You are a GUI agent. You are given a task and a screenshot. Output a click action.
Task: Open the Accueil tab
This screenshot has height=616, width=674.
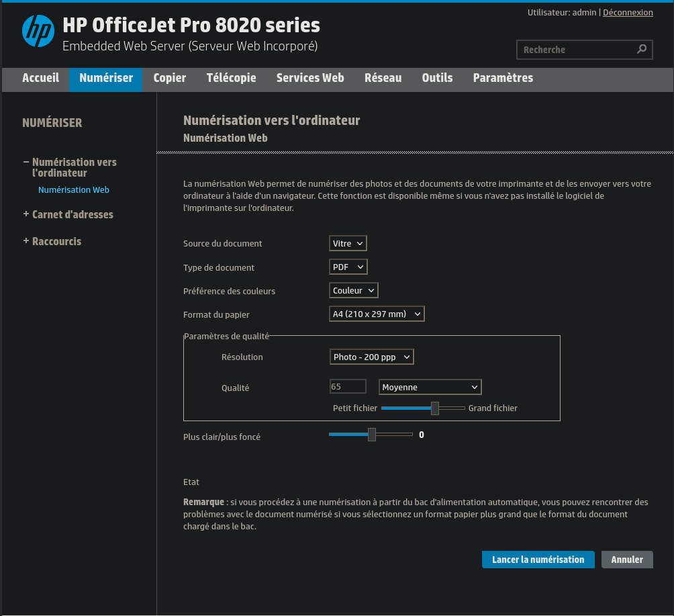coord(40,78)
